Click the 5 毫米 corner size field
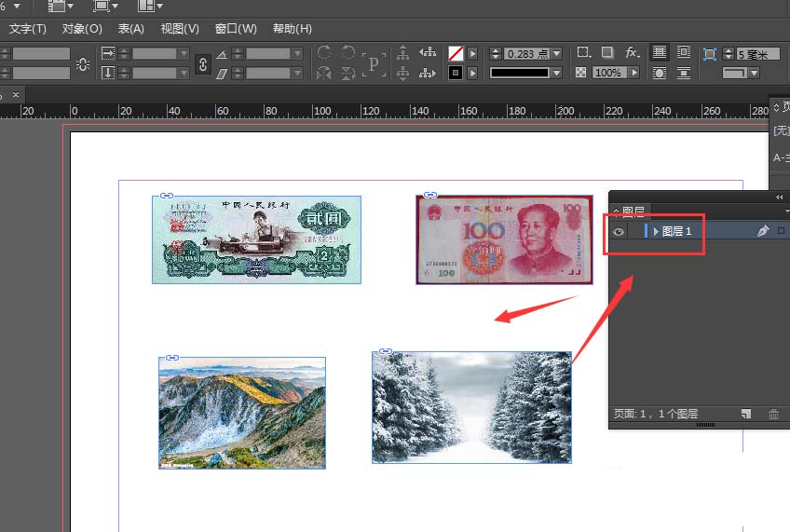 pos(758,53)
